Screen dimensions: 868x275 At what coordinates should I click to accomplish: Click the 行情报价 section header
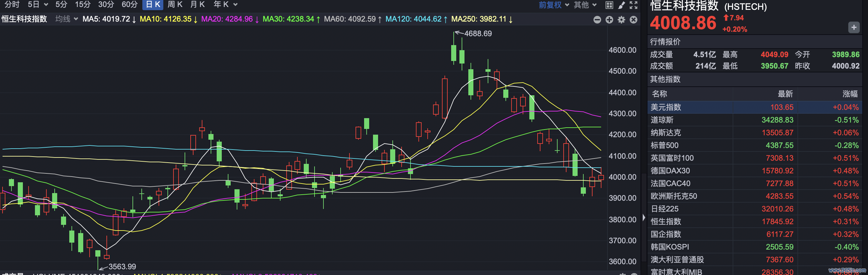[x=665, y=42]
